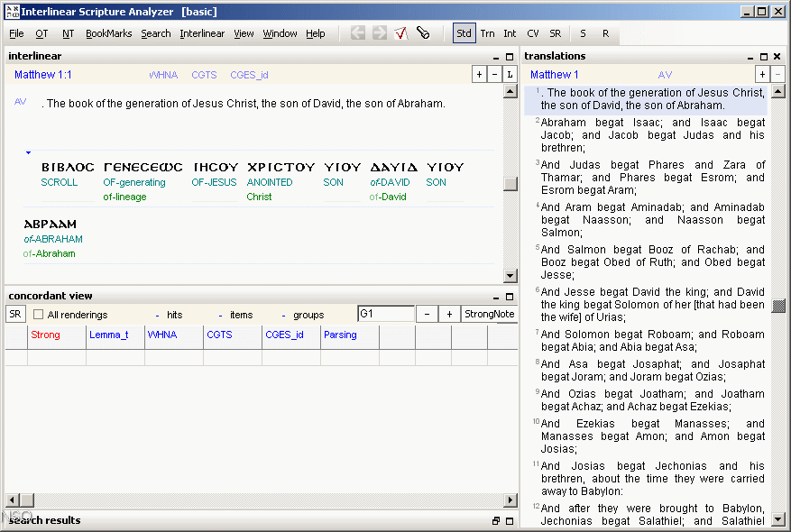This screenshot has height=532, width=791.
Task: Click the back navigation arrow
Action: (357, 32)
